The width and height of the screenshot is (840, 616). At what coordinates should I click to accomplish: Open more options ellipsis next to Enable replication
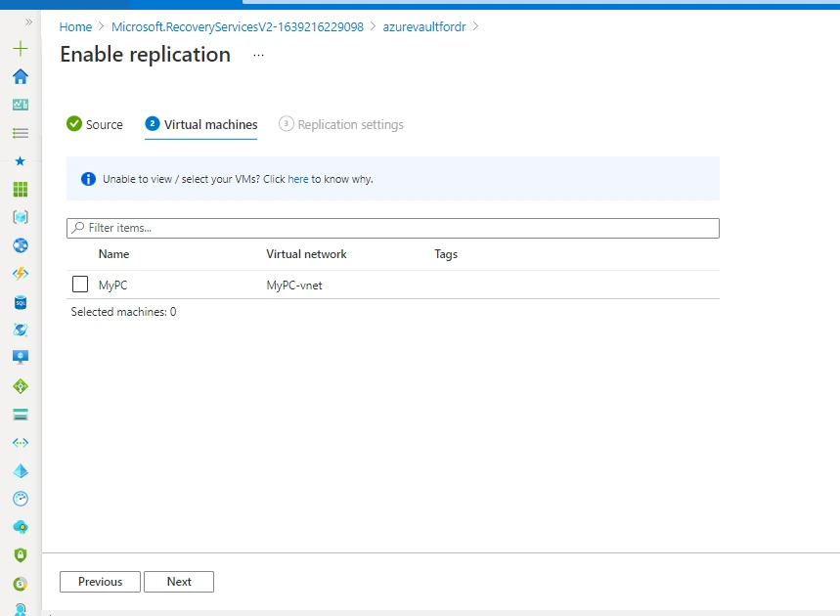(x=258, y=57)
